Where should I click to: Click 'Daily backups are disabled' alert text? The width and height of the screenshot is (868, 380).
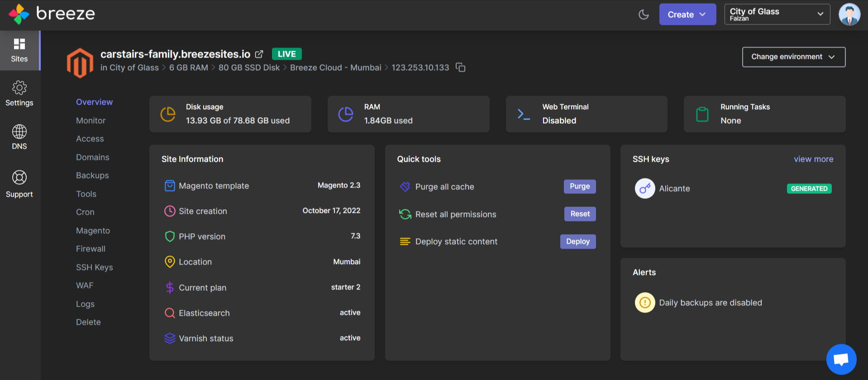(711, 303)
